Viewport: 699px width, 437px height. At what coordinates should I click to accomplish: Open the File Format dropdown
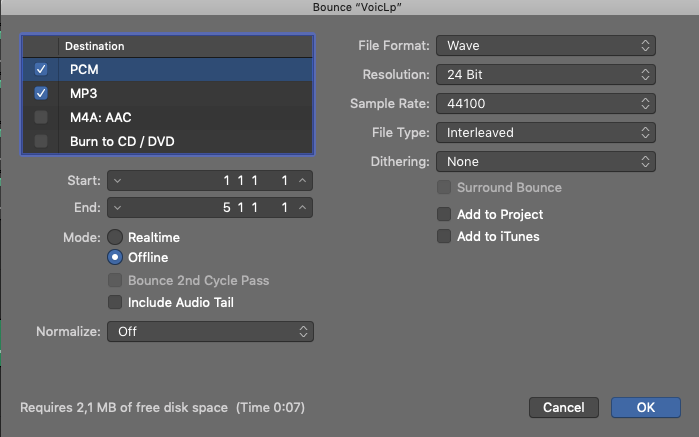[545, 46]
